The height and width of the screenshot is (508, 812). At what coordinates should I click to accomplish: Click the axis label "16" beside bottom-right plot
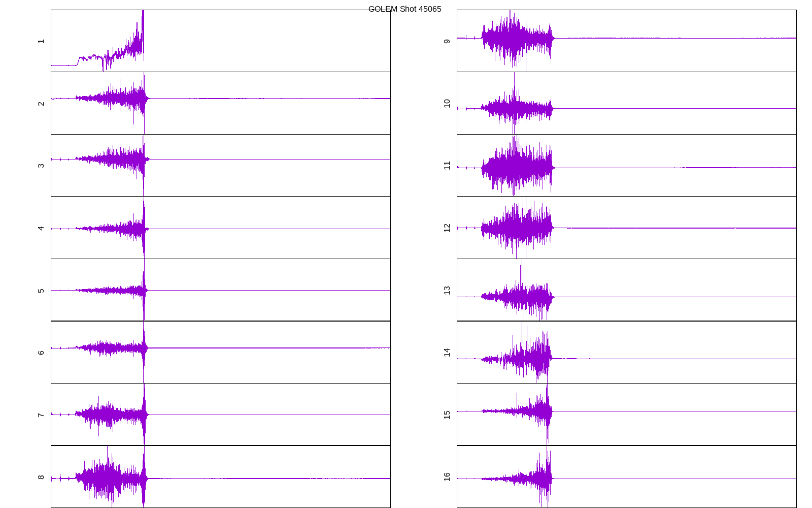(x=447, y=477)
